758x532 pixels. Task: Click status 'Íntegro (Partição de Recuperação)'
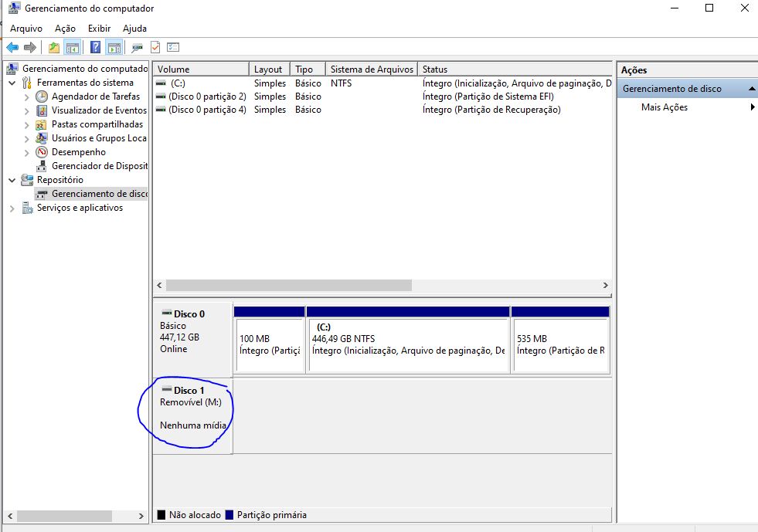pos(491,110)
